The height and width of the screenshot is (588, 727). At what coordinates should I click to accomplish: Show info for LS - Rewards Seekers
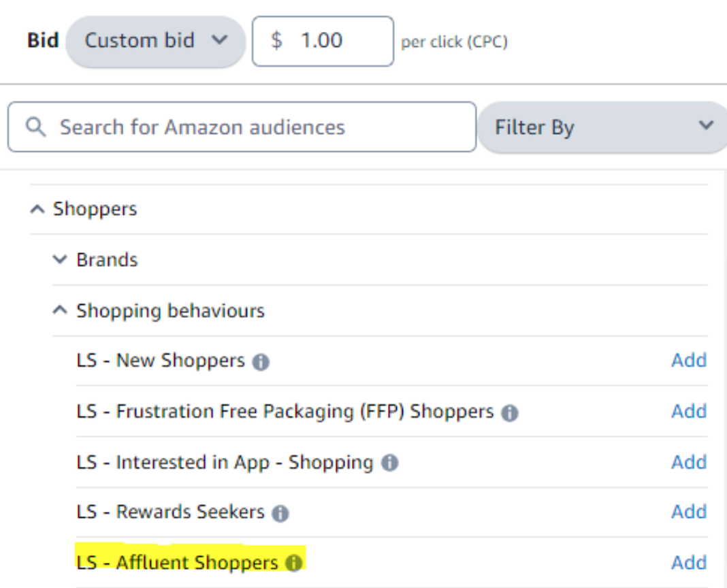click(x=280, y=513)
